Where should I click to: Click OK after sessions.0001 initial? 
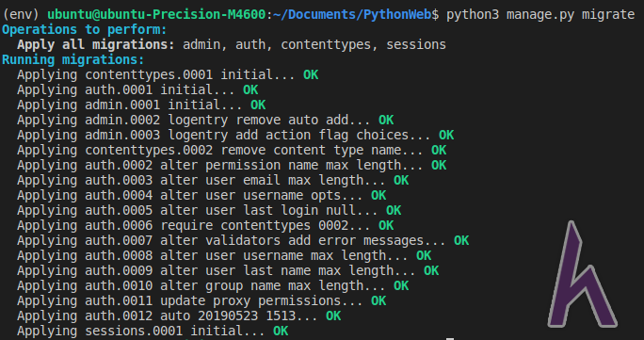pyautogui.click(x=281, y=331)
